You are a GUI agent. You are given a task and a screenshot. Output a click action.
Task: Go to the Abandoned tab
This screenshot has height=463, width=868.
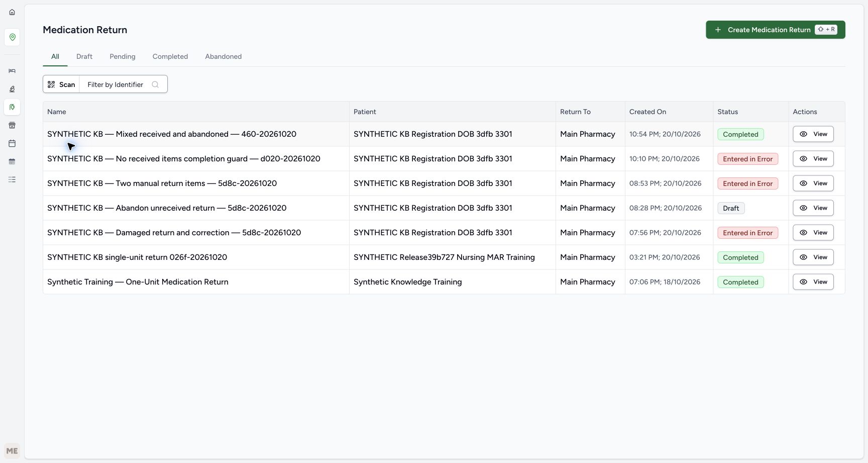click(224, 57)
